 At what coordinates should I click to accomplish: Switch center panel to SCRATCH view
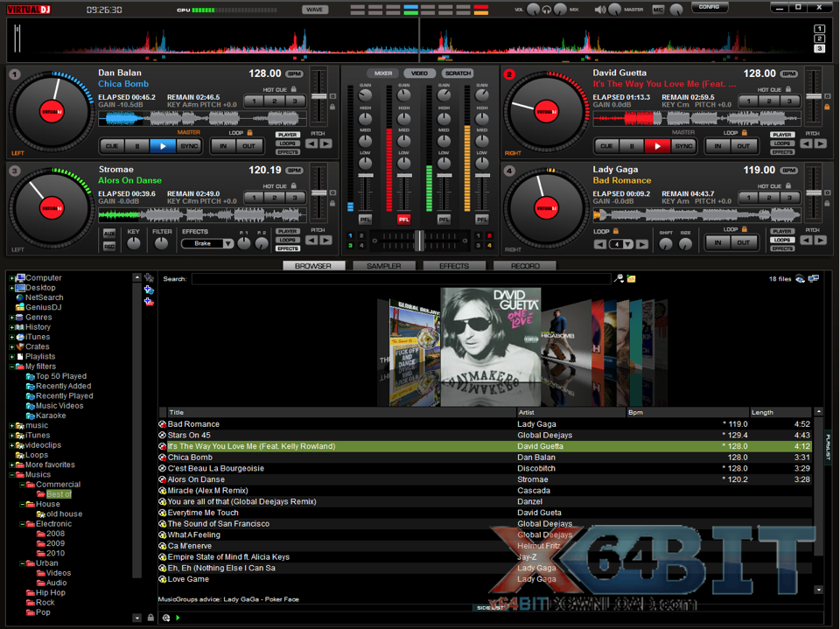pos(458,73)
